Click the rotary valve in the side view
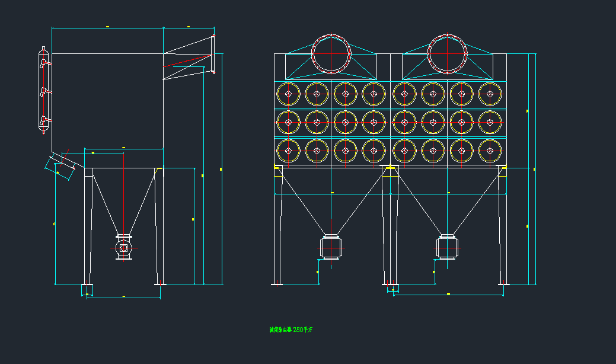 point(123,248)
